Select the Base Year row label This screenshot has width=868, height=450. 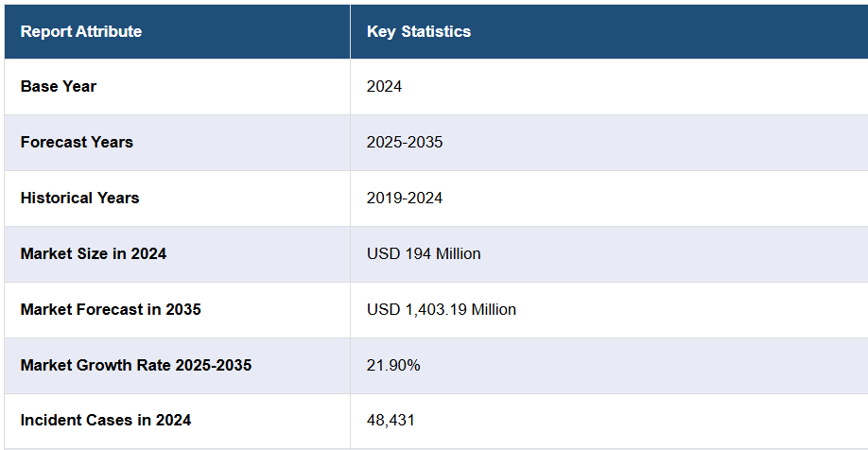[59, 86]
